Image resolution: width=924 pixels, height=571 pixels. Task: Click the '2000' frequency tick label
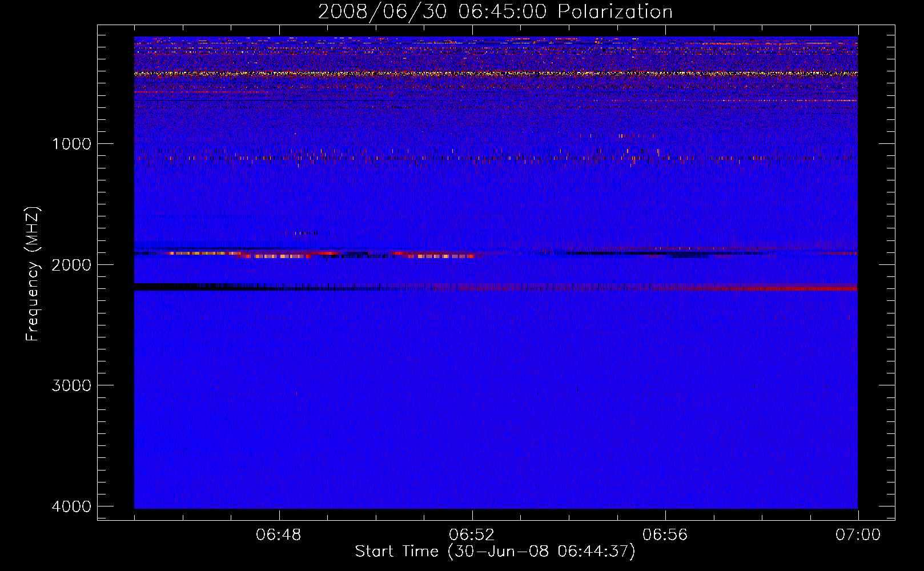coord(71,264)
